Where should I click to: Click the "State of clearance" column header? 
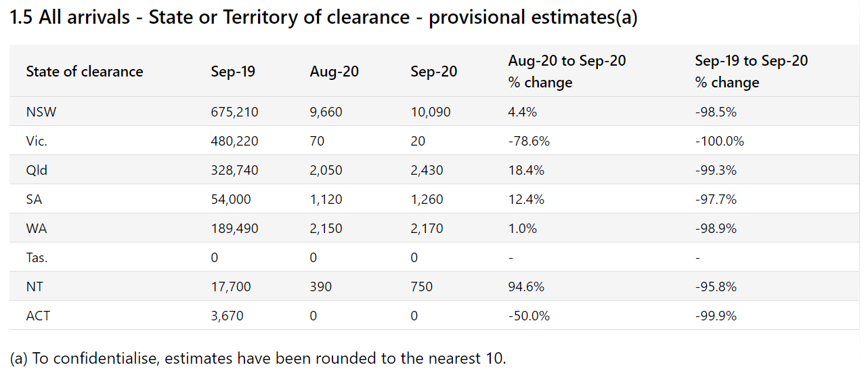click(x=85, y=72)
